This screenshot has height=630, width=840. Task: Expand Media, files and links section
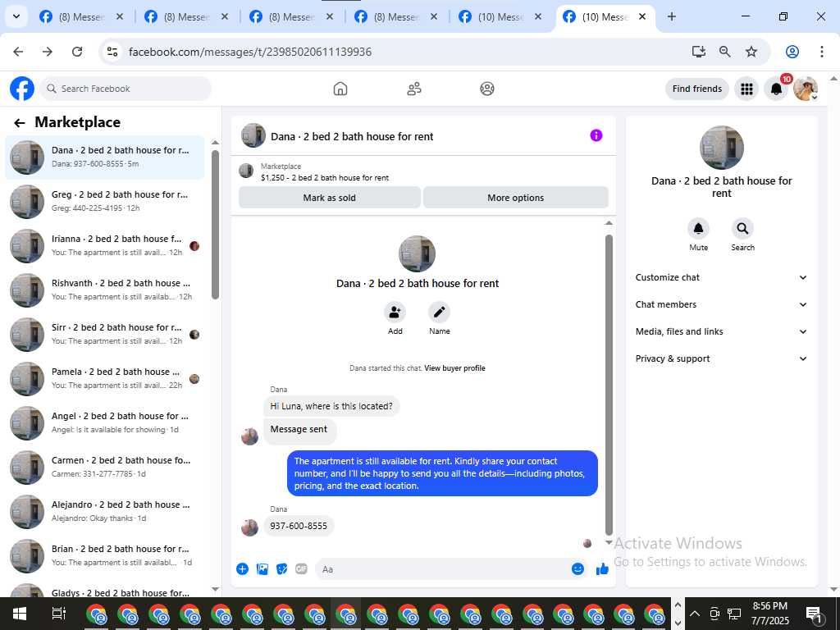(x=721, y=331)
